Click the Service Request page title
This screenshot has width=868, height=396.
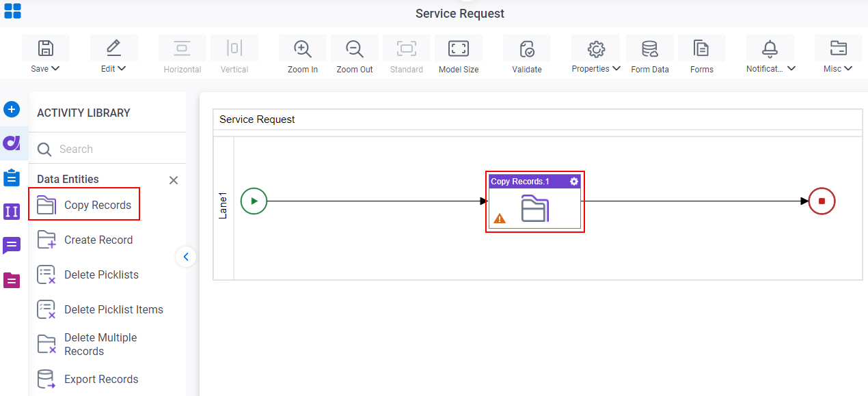(x=460, y=14)
